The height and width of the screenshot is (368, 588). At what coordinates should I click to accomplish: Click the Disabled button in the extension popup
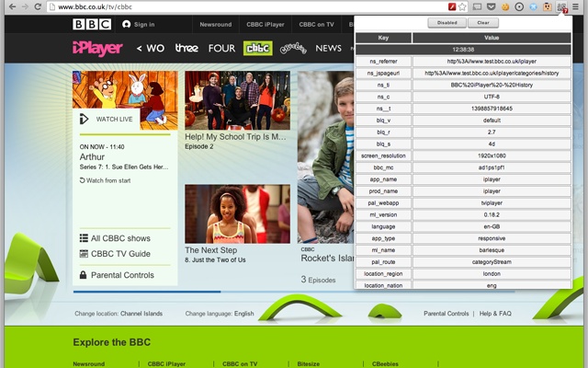447,23
